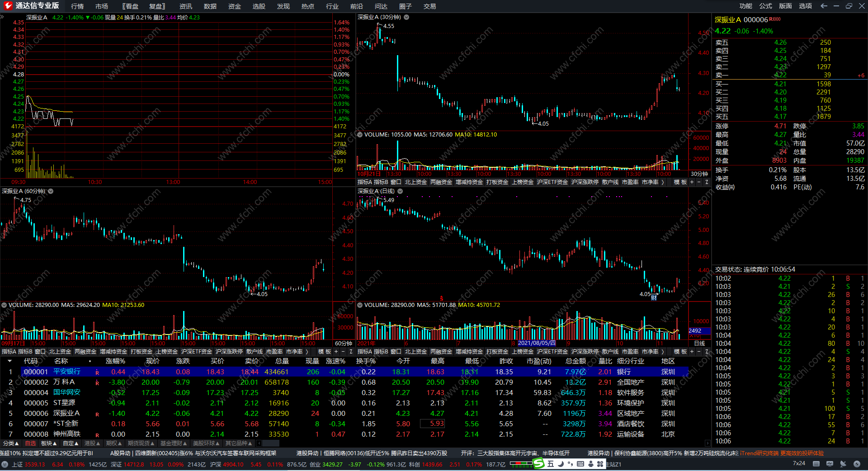Click the minus icon on the 60分钟 chart toolbar
868x471 pixels.
343,352
